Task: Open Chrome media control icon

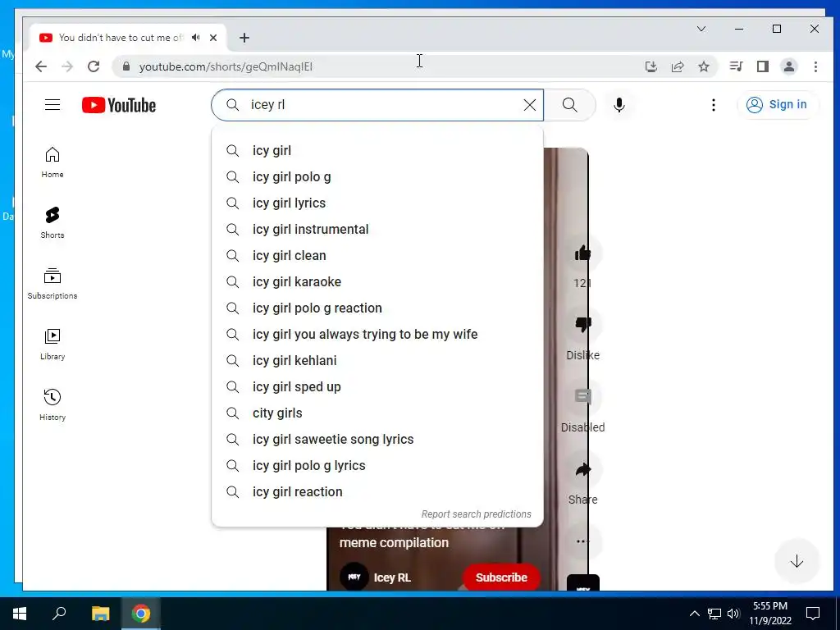Action: pos(736,66)
